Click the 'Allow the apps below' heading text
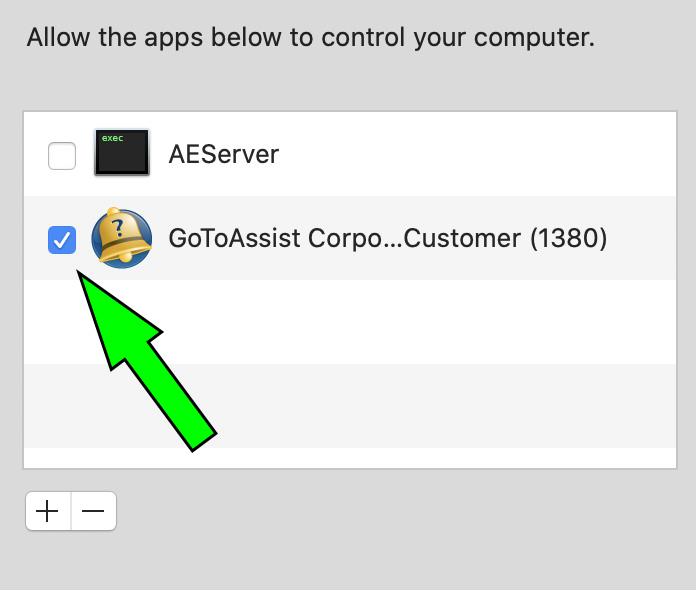Screen dimensions: 696x590 tap(310, 37)
